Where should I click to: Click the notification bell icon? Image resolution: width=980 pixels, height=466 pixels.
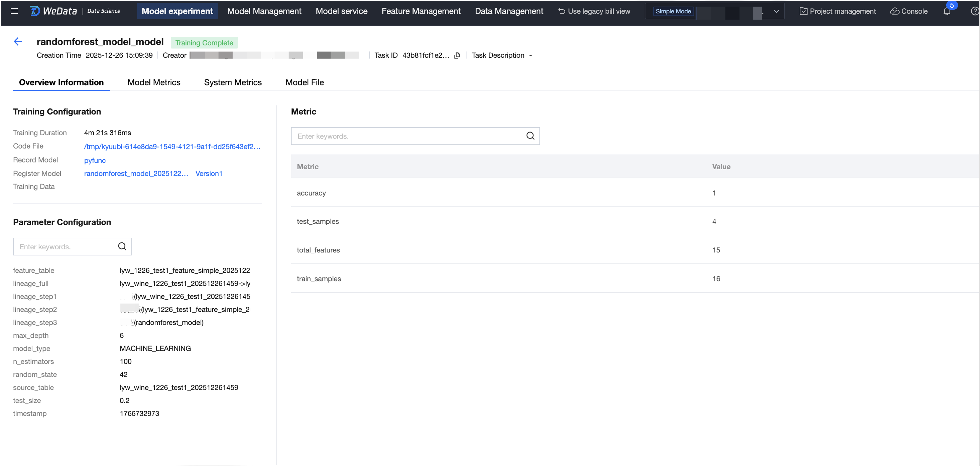point(947,11)
